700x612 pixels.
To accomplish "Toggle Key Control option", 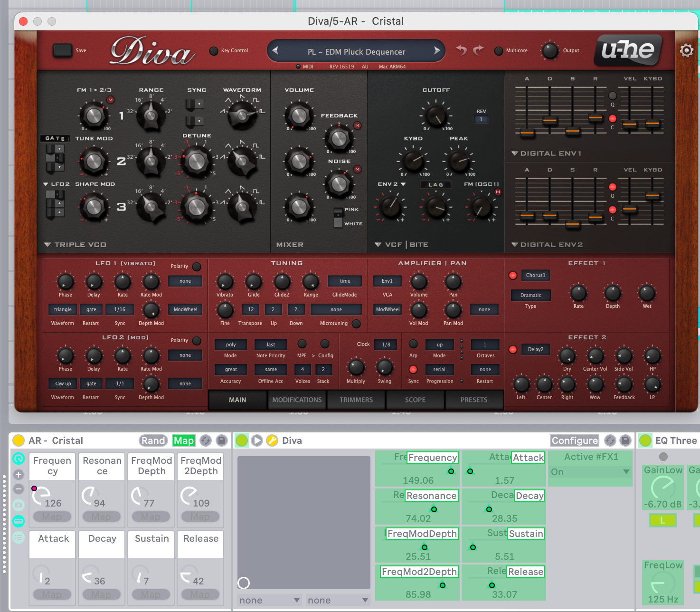I will pyautogui.click(x=214, y=51).
